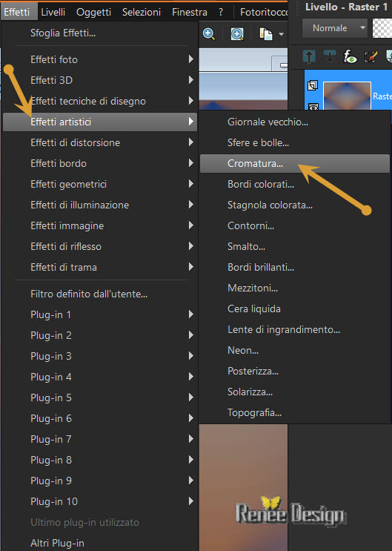The image size is (392, 551).
Task: Open the Livelli menu
Action: 53,12
